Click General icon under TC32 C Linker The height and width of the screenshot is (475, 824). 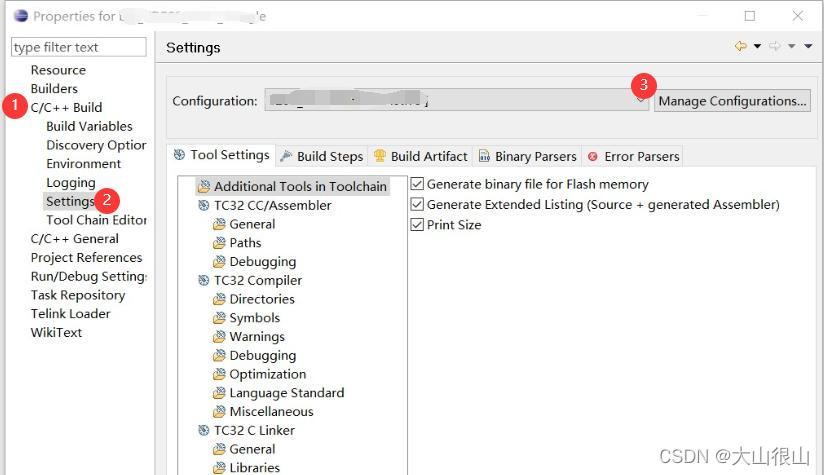tap(219, 449)
